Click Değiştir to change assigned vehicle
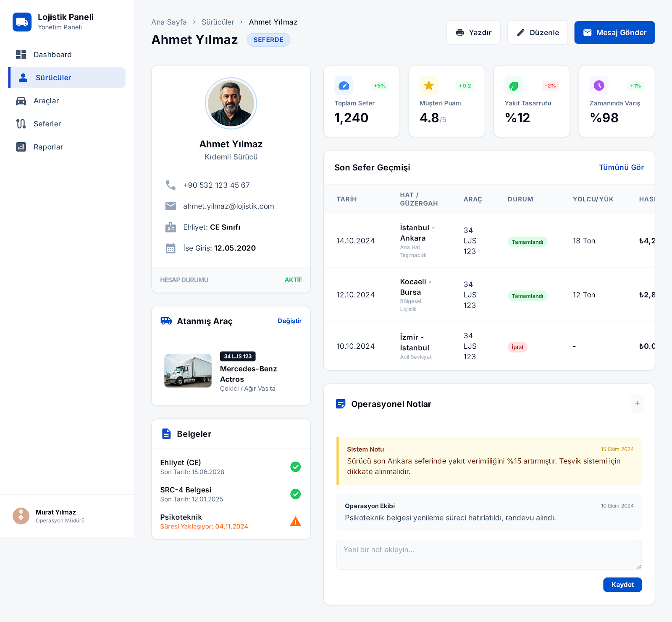 [x=289, y=321]
